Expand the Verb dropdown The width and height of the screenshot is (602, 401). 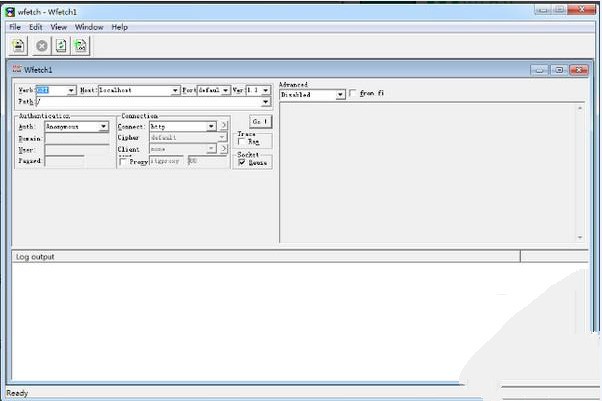pos(71,90)
